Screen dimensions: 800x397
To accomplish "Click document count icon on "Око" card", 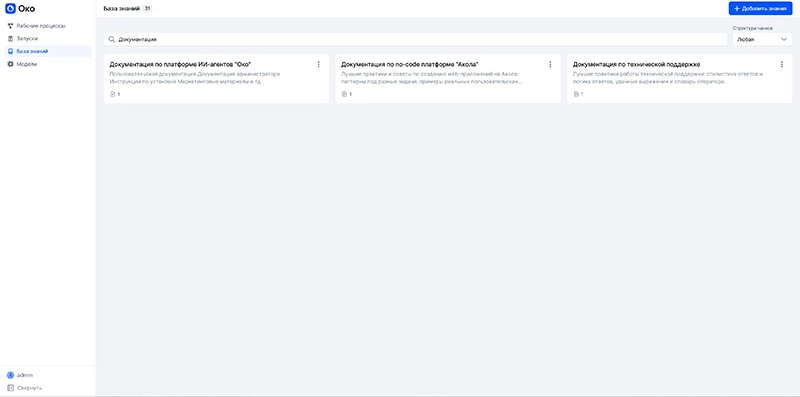I will [x=113, y=94].
